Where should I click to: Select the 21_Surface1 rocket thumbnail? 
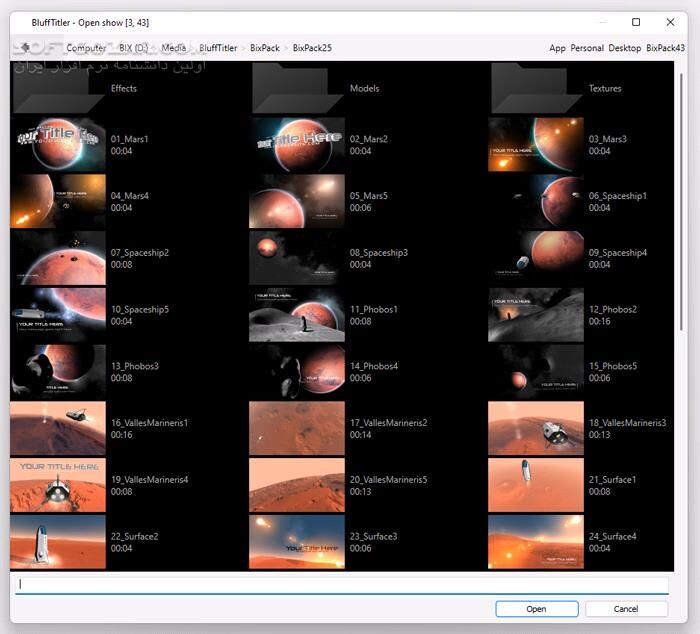(x=535, y=485)
